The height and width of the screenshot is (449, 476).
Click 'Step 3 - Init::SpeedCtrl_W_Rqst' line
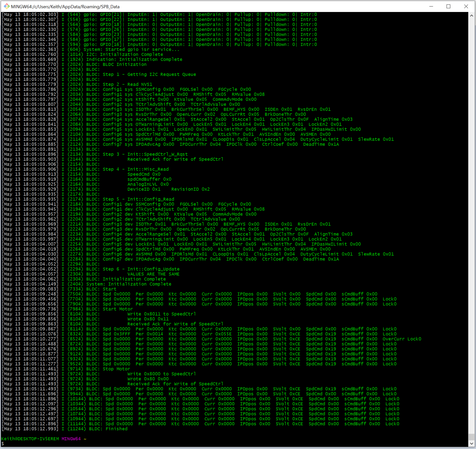pos(145,154)
